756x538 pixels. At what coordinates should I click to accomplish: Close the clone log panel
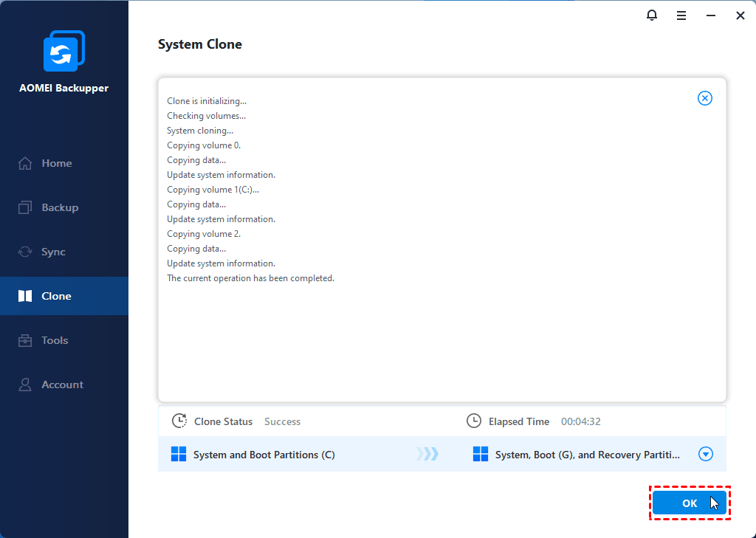click(x=705, y=98)
